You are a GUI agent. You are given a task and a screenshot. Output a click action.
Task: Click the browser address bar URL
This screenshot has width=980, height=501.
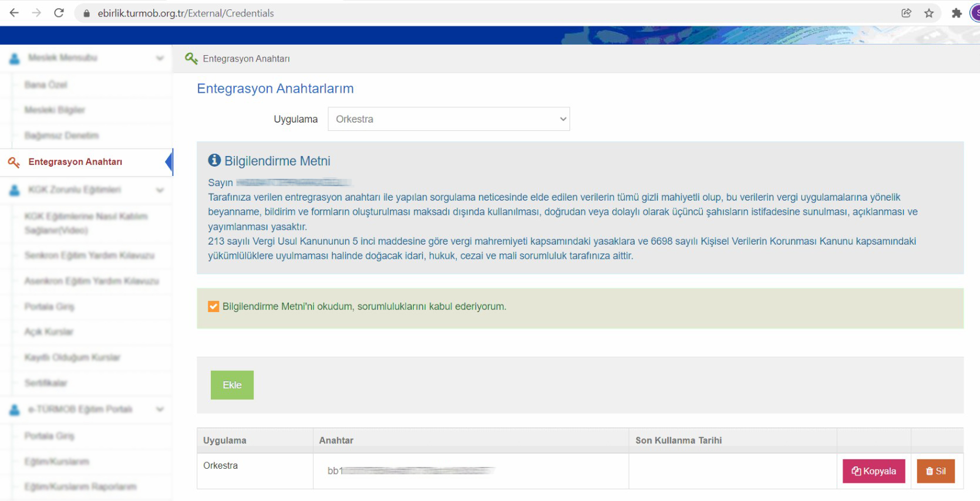(x=186, y=13)
